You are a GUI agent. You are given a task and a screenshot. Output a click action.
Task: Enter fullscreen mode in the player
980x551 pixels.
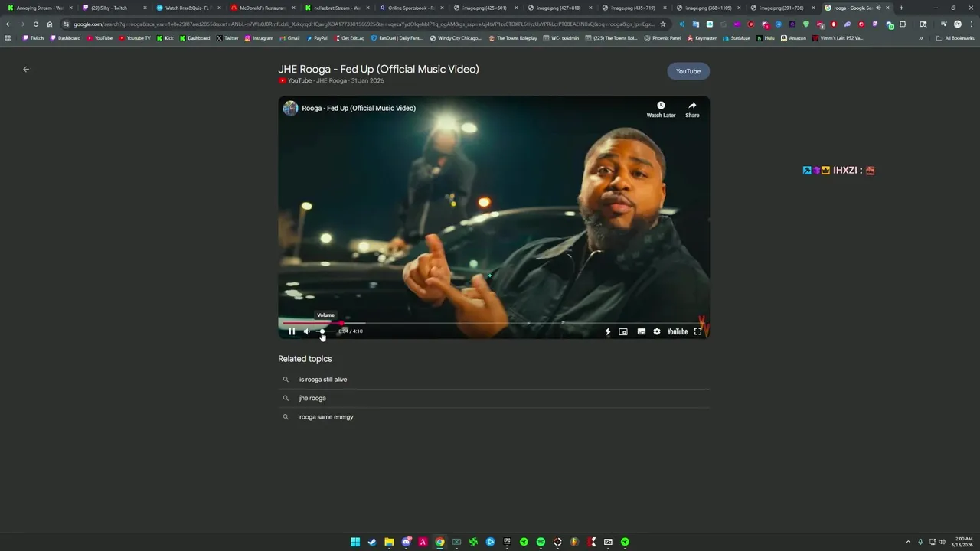[697, 331]
